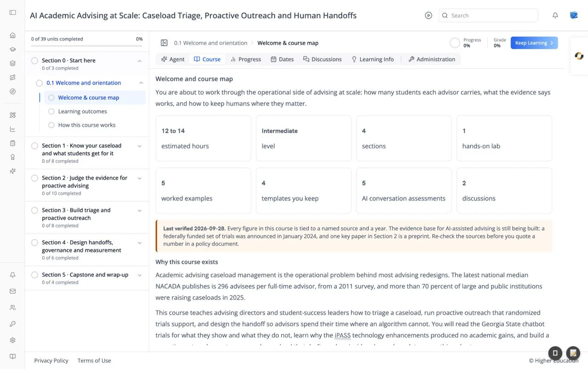
Task: Toggle completion circle for Learning outcomes
Action: (x=51, y=111)
